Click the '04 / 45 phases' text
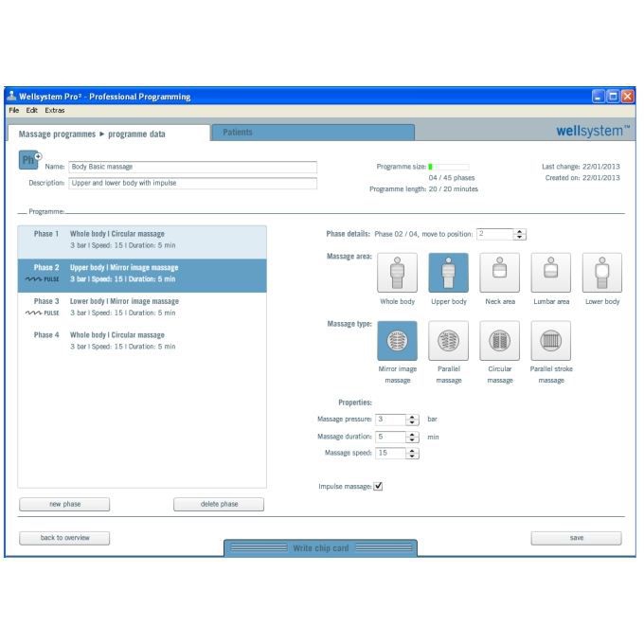Image resolution: width=644 pixels, height=644 pixels. (452, 178)
